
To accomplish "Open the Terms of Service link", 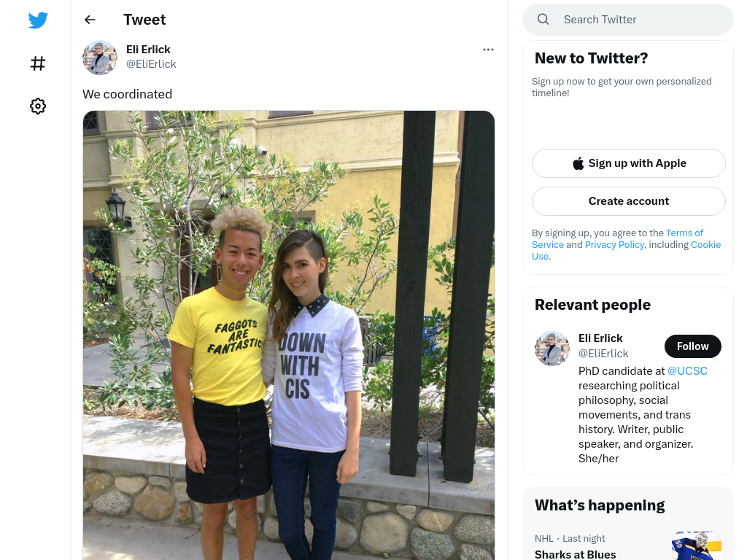I will click(617, 238).
